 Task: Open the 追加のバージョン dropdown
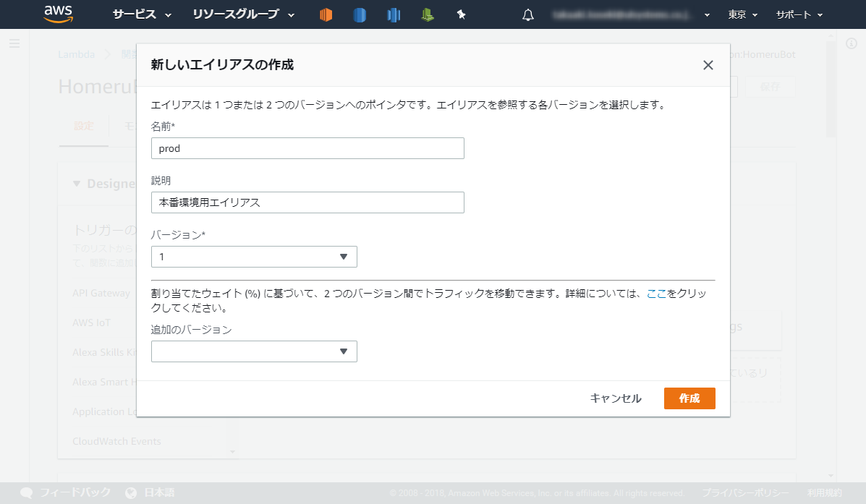click(x=254, y=351)
